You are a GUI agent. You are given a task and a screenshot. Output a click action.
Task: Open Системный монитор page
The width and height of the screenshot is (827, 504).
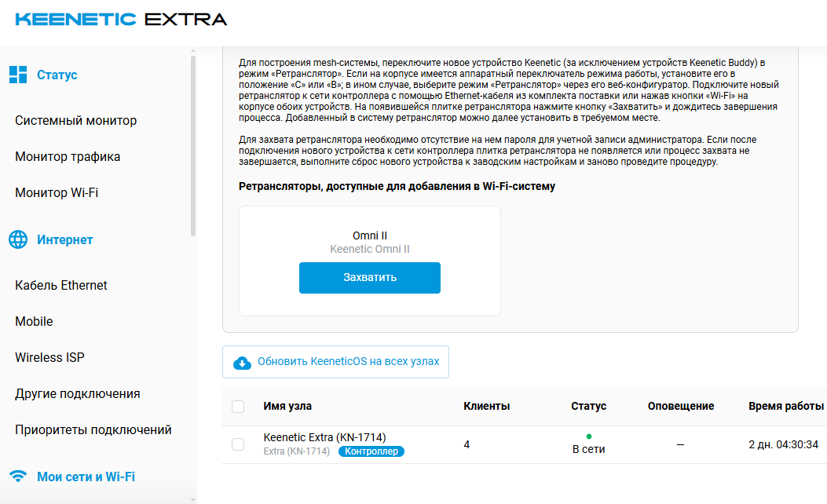[x=76, y=121]
